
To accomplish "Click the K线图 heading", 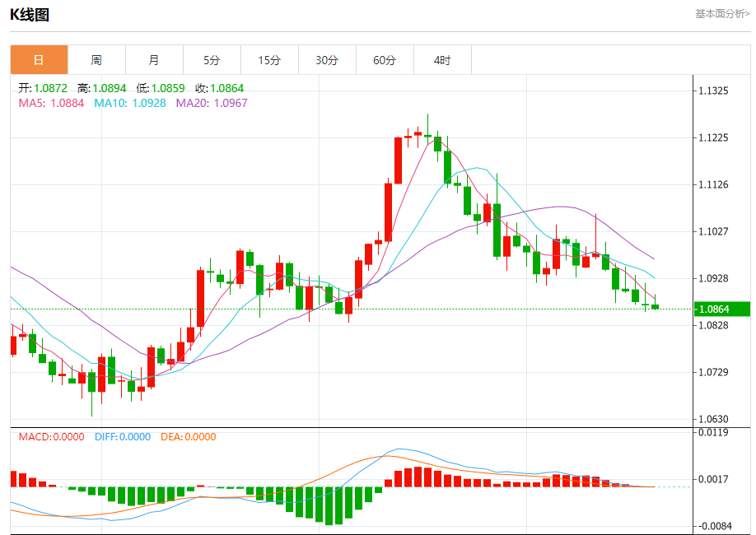I will coord(30,15).
